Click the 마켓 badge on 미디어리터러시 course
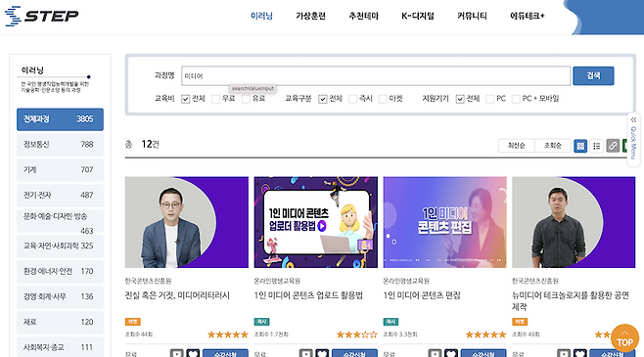This screenshot has width=644, height=357. (x=133, y=322)
